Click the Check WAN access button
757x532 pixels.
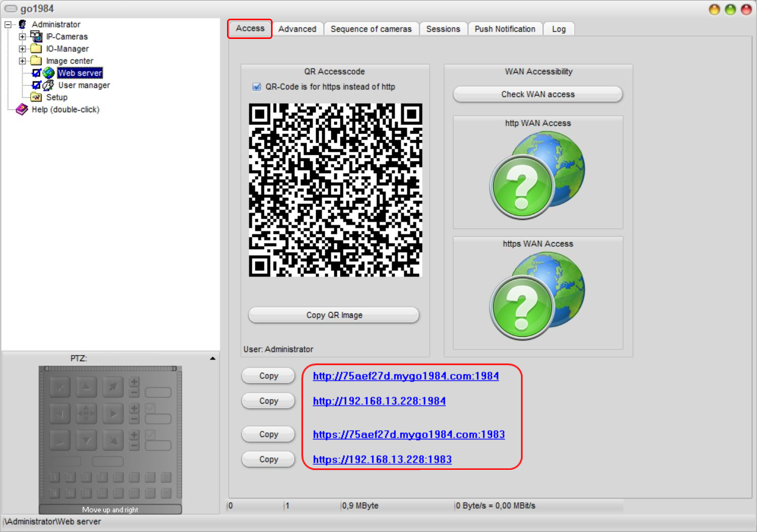pyautogui.click(x=538, y=94)
